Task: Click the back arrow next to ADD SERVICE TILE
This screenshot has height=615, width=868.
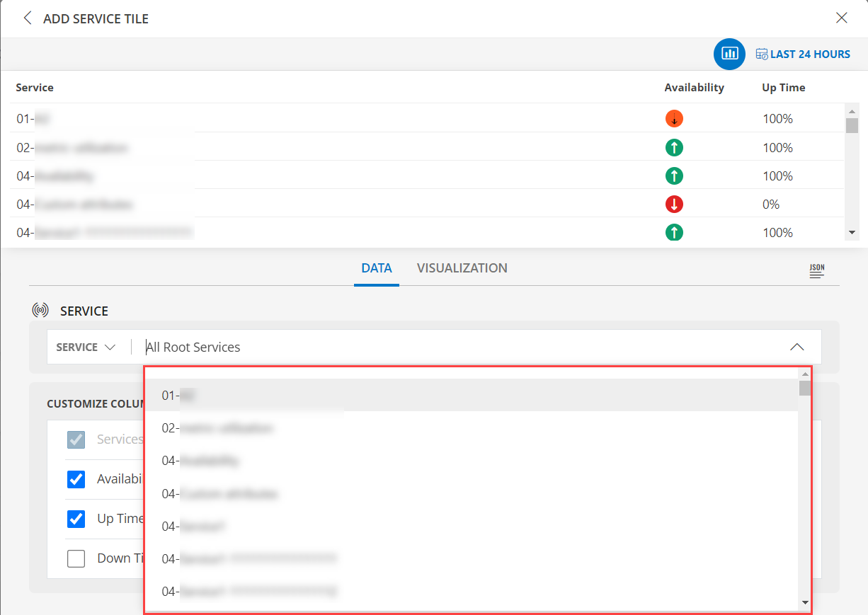Action: click(27, 18)
